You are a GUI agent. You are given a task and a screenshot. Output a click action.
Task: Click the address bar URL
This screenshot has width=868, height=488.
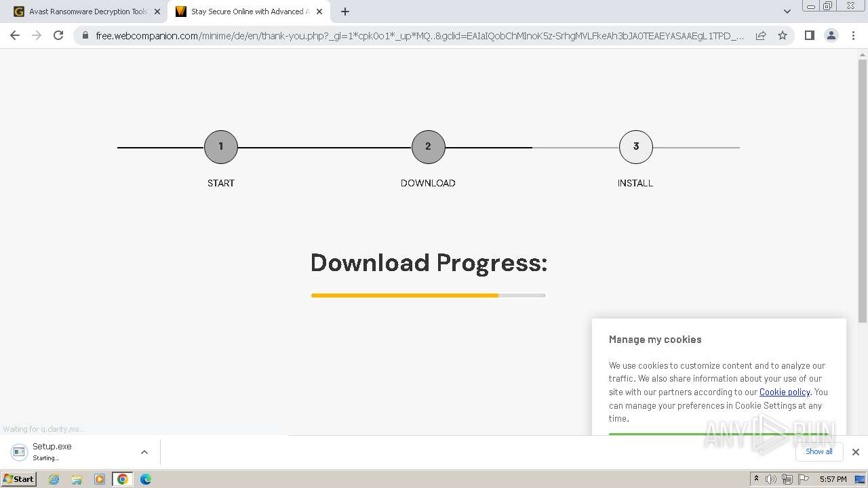pos(419,35)
